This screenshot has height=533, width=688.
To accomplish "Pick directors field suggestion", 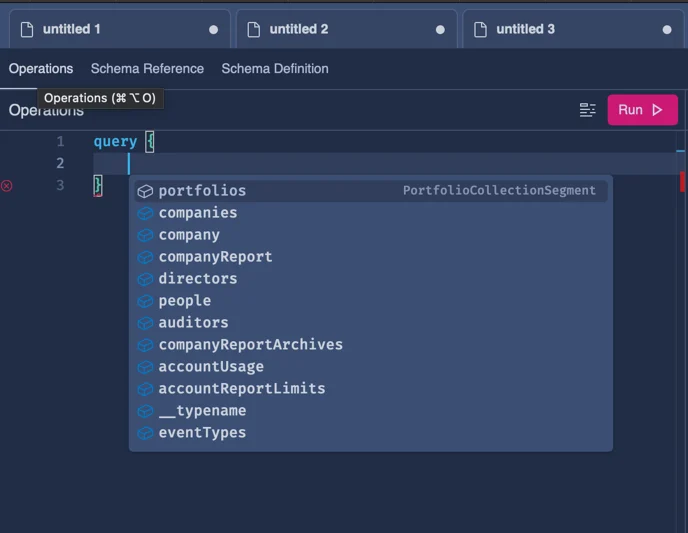I will point(371,279).
